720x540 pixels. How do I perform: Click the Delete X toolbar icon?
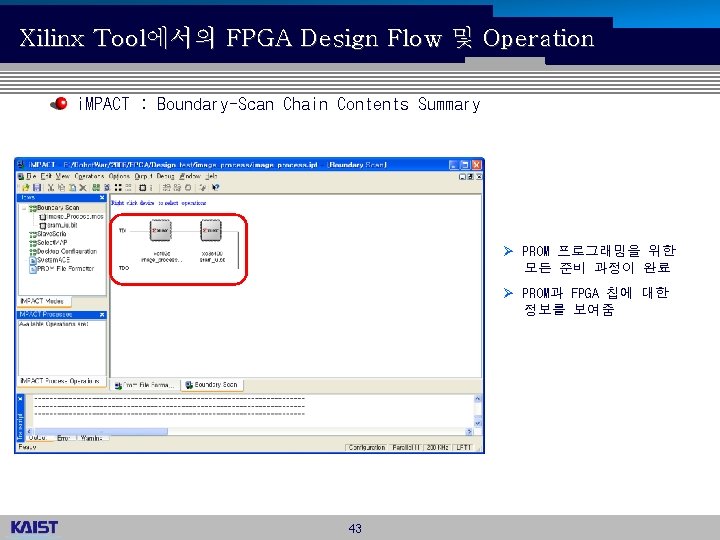coord(83,187)
